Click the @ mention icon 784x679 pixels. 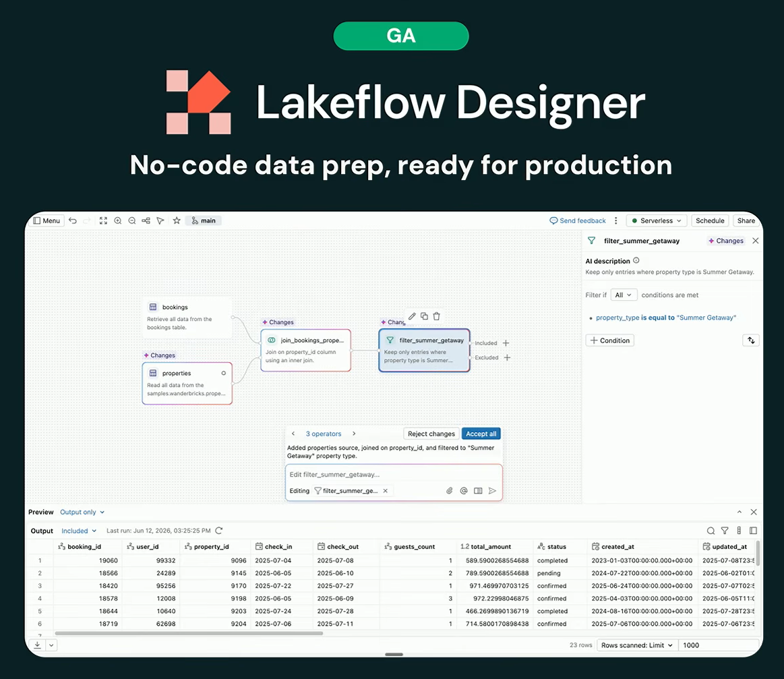click(x=464, y=490)
